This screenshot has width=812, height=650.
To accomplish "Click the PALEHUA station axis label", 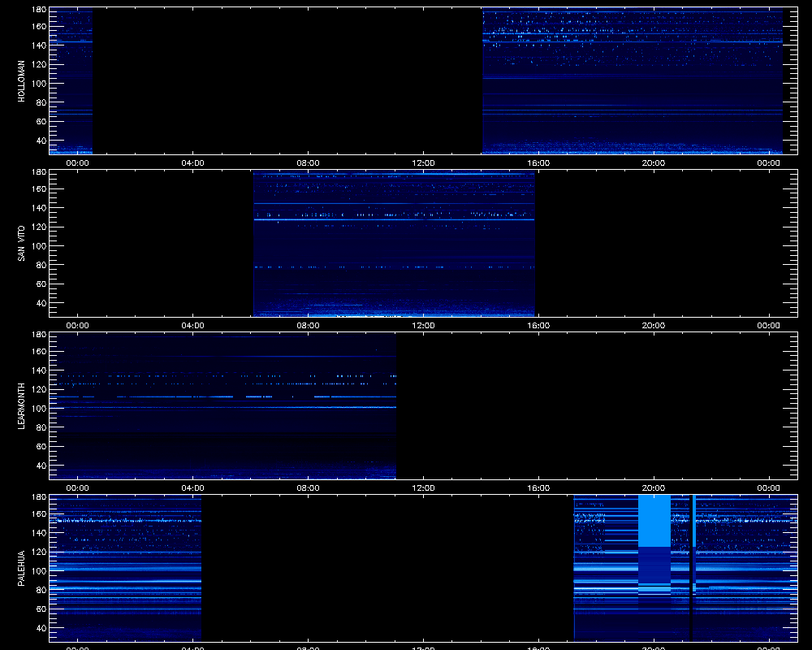I will [21, 568].
